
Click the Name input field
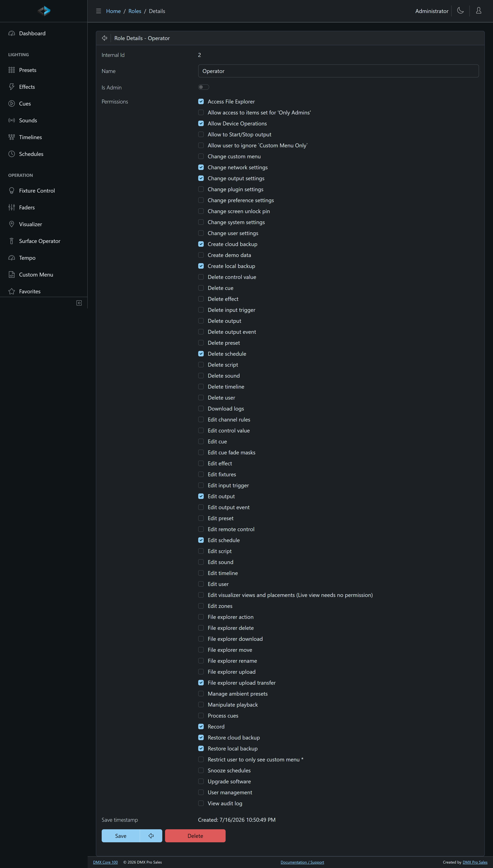point(338,71)
